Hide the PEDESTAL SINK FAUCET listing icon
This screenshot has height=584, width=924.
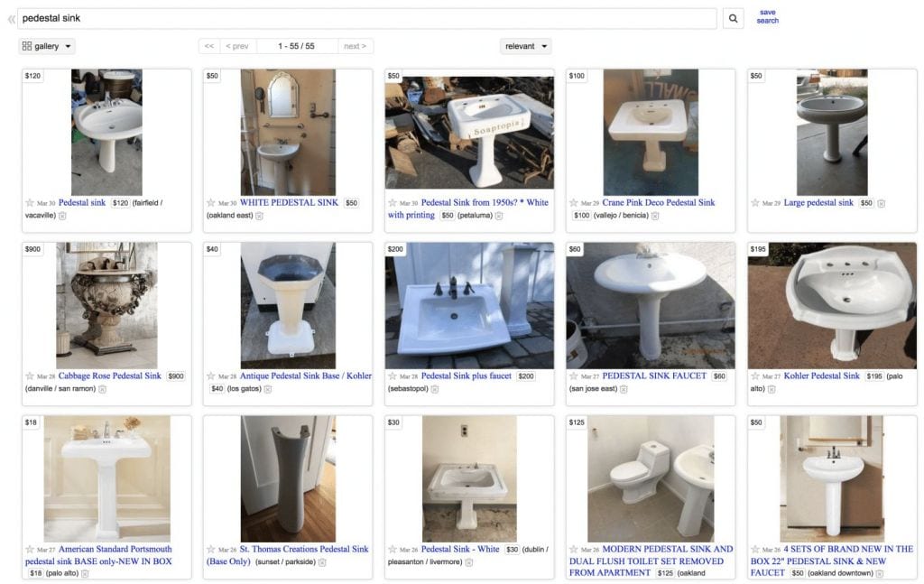pyautogui.click(x=624, y=389)
